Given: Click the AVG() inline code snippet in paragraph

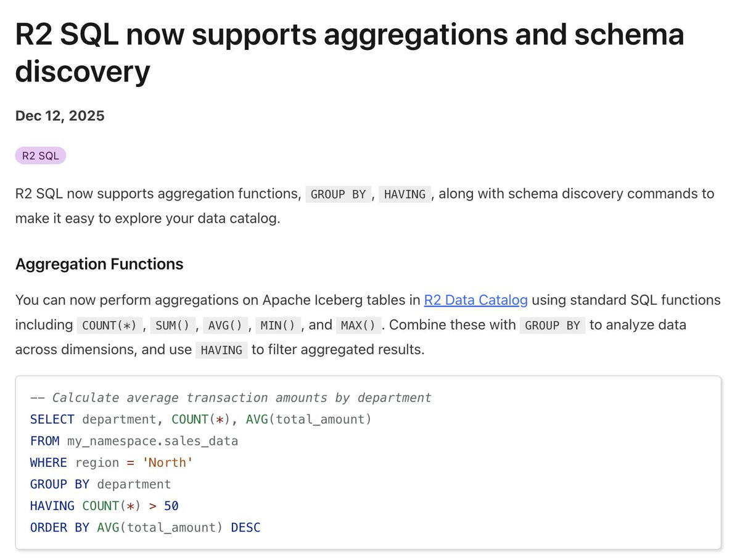Looking at the screenshot, I should pos(223,325).
